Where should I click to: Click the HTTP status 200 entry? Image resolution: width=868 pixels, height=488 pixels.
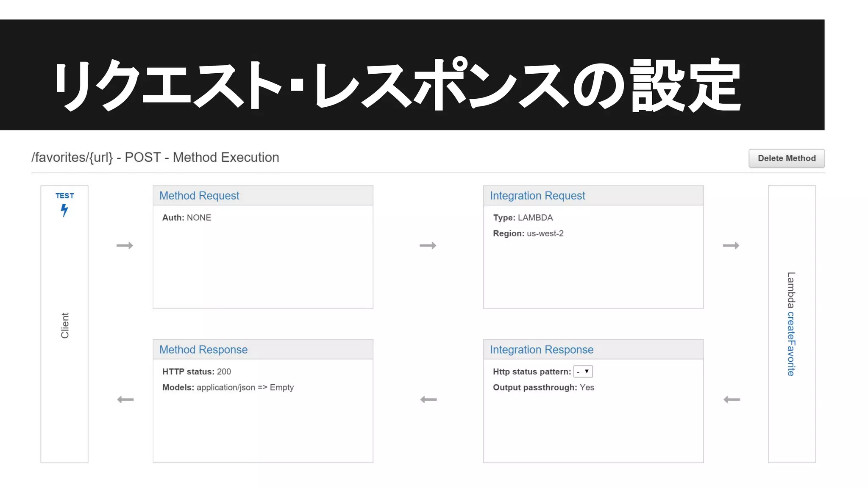196,372
